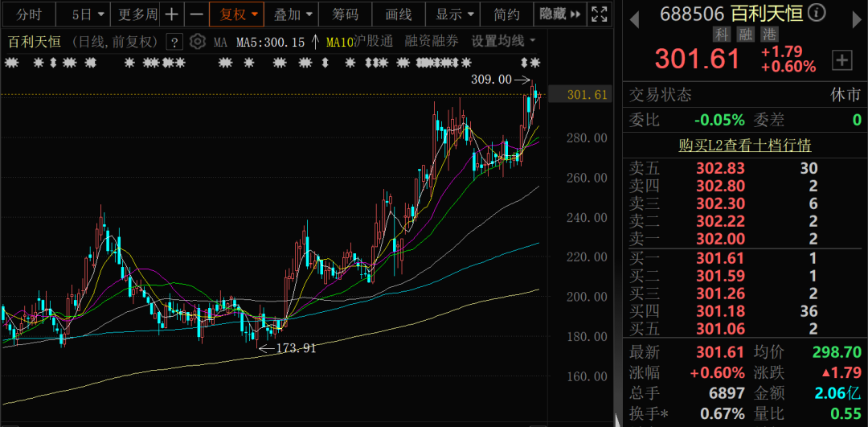Add stock to watchlist with plus box
868x427 pixels.
tap(841, 59)
